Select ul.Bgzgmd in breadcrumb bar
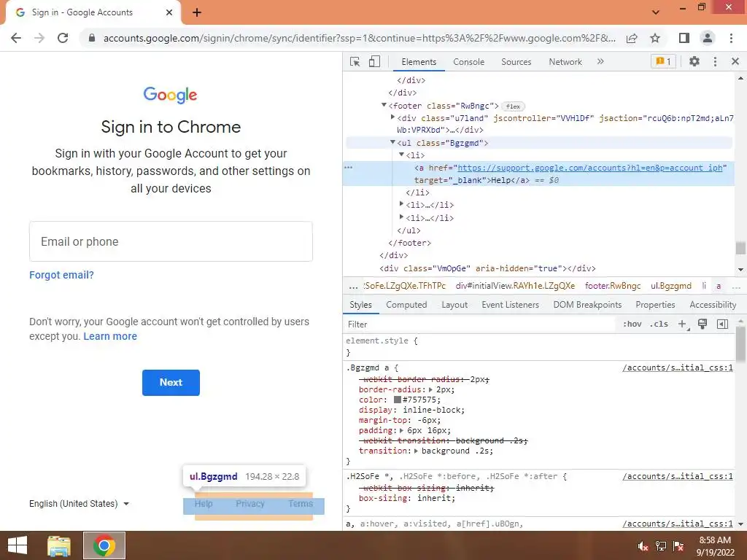The image size is (747, 560). tap(671, 286)
